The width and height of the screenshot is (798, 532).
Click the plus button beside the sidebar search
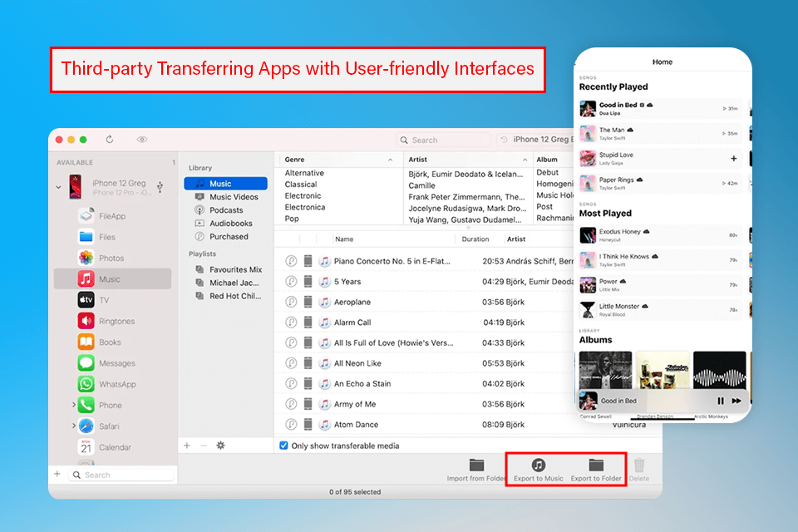click(x=57, y=474)
